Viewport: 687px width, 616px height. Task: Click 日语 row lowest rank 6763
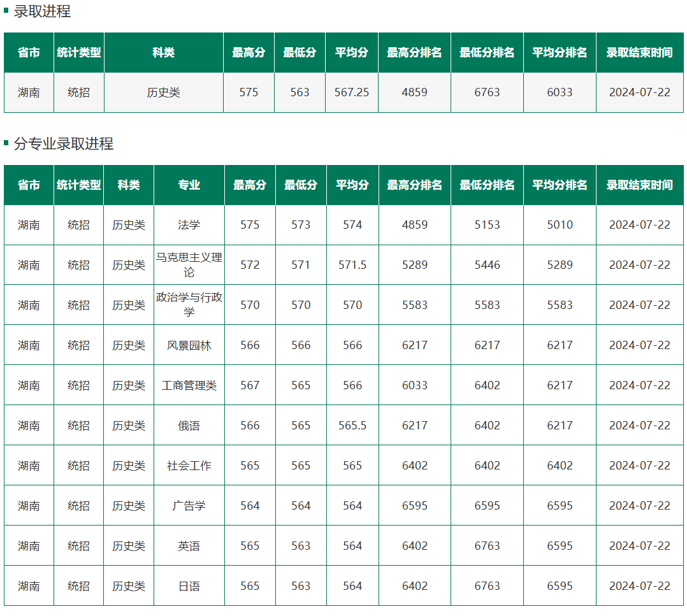coord(487,586)
